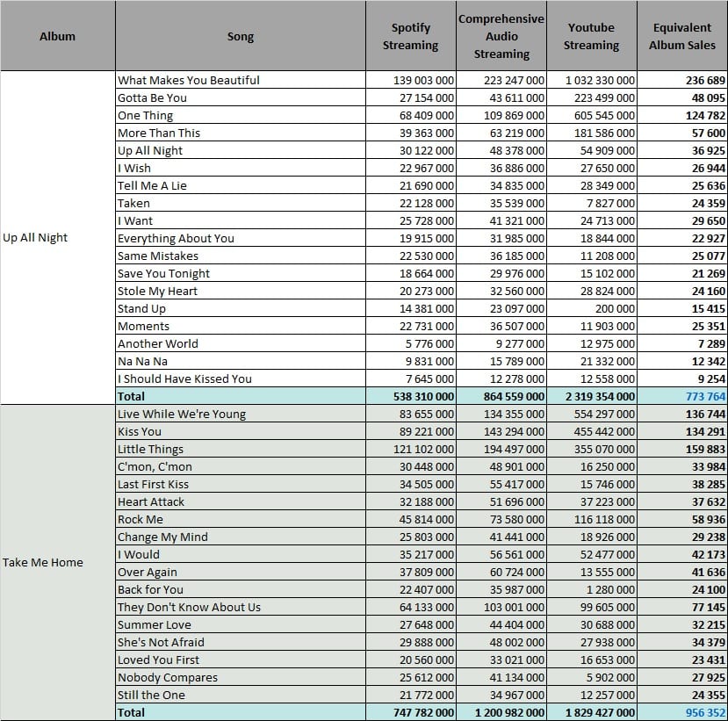The width and height of the screenshot is (728, 721).
Task: Select Spotify total 747 782 000
Action: pyautogui.click(x=410, y=712)
